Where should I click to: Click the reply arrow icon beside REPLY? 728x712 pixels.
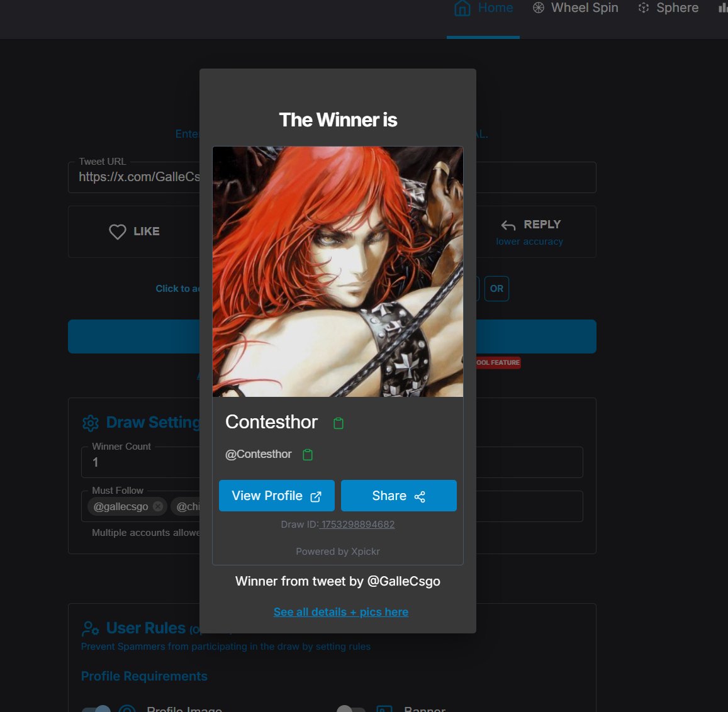pos(508,225)
